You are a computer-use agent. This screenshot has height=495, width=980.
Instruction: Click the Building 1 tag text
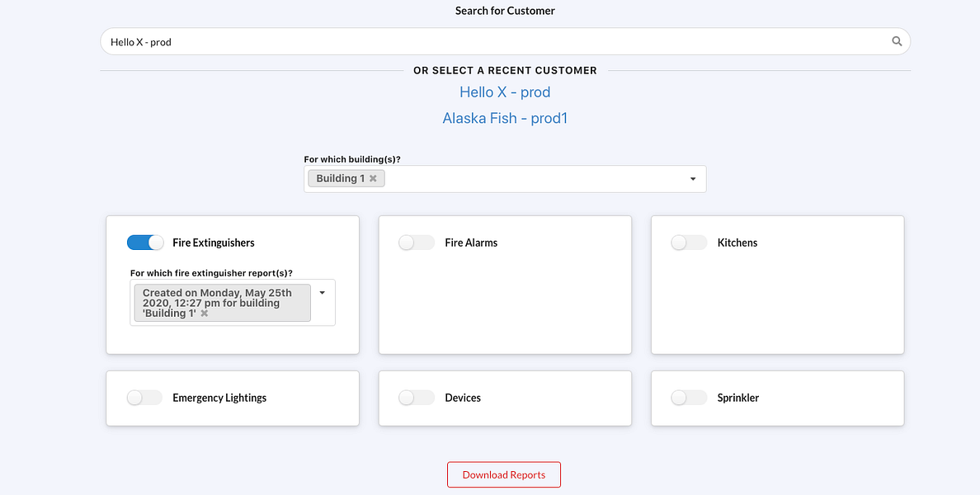pyautogui.click(x=341, y=178)
